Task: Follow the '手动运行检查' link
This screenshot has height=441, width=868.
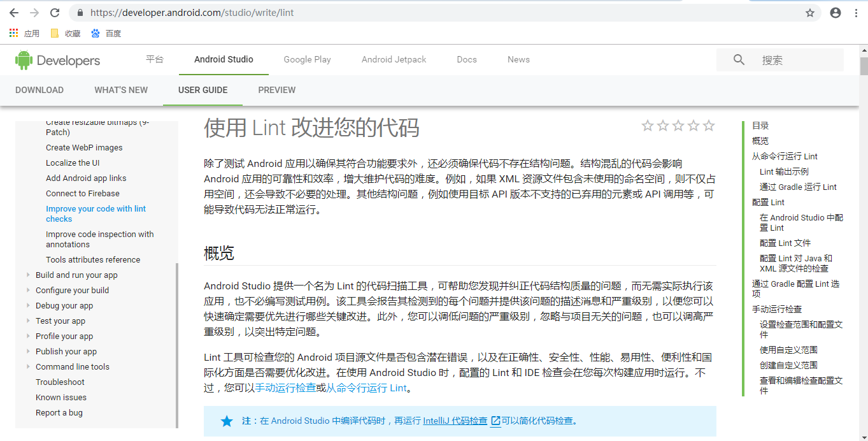Action: point(285,387)
